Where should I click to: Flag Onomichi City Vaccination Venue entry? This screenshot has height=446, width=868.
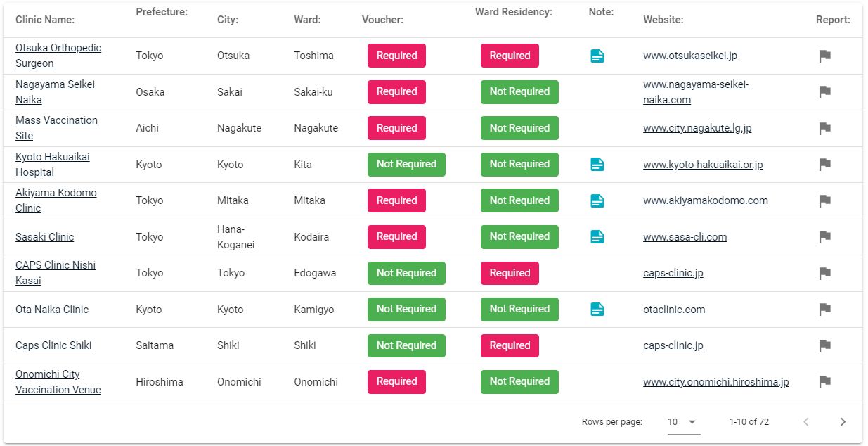825,382
